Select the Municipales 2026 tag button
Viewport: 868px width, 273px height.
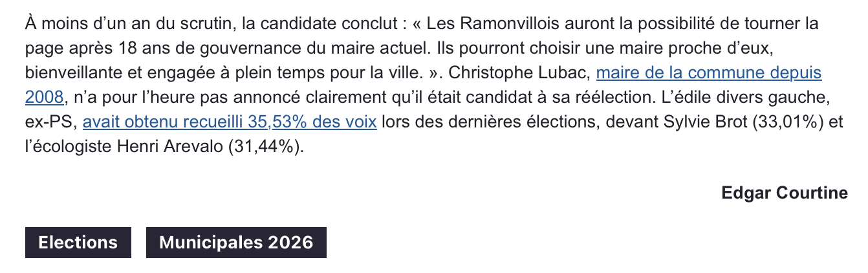coord(236,243)
